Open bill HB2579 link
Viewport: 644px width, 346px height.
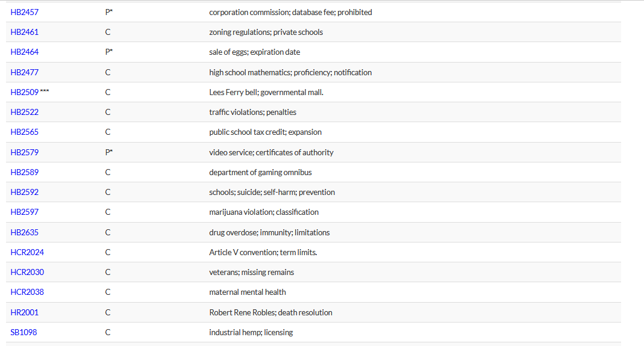pos(24,152)
